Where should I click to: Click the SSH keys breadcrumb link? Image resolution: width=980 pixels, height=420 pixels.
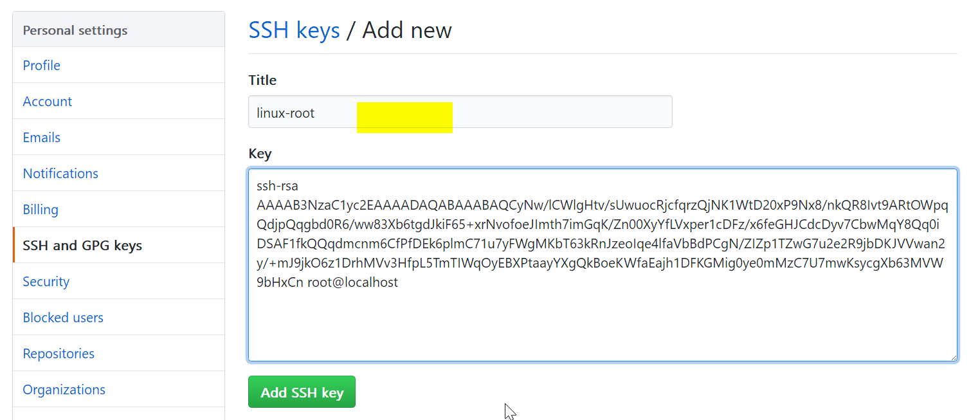pos(295,30)
